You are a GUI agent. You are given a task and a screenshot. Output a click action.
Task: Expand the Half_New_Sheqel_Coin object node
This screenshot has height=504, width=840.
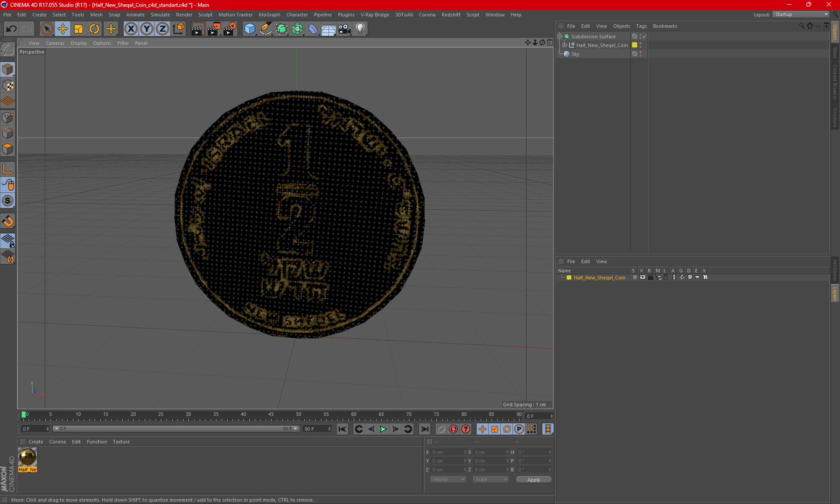[565, 45]
